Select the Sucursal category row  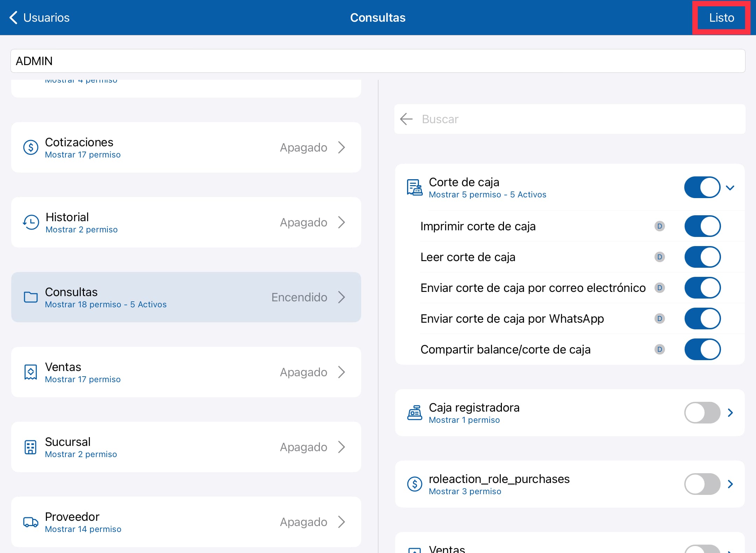coord(186,447)
